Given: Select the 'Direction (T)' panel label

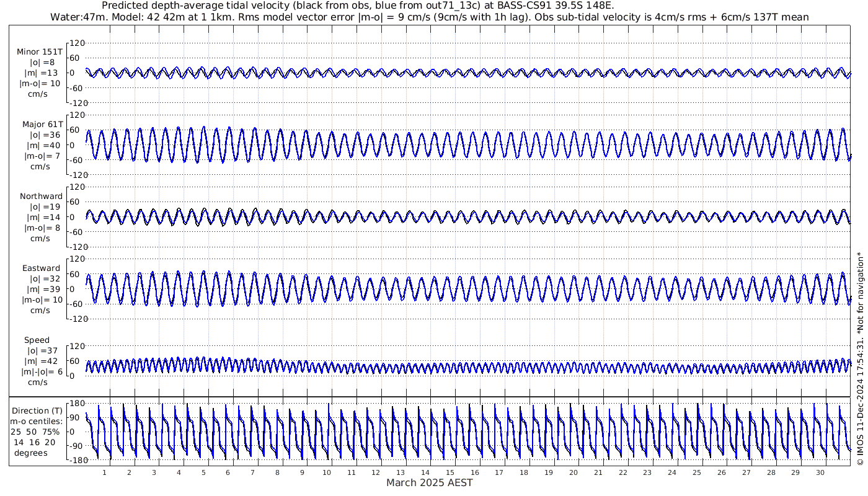Looking at the screenshot, I should click(x=38, y=411).
